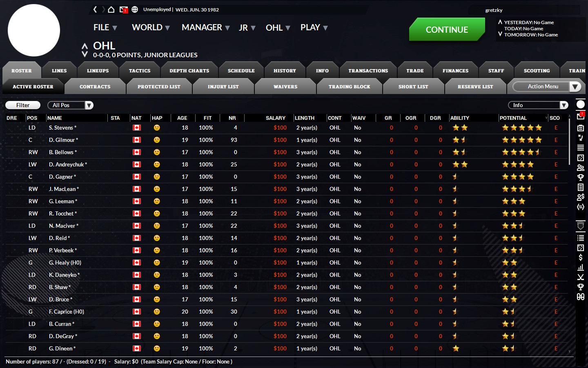Open the Action Menu dropdown
Screen dimensions: 588x368
pyautogui.click(x=546, y=86)
